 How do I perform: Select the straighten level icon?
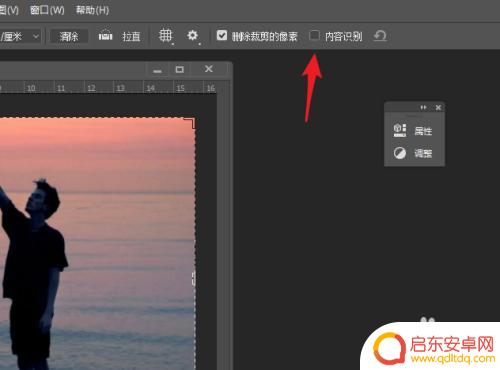point(106,35)
